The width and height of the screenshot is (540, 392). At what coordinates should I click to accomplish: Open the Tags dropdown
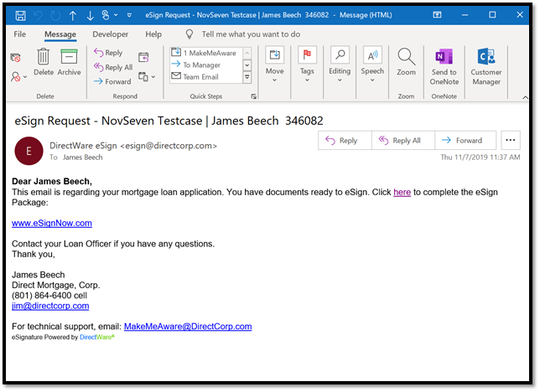pyautogui.click(x=307, y=64)
